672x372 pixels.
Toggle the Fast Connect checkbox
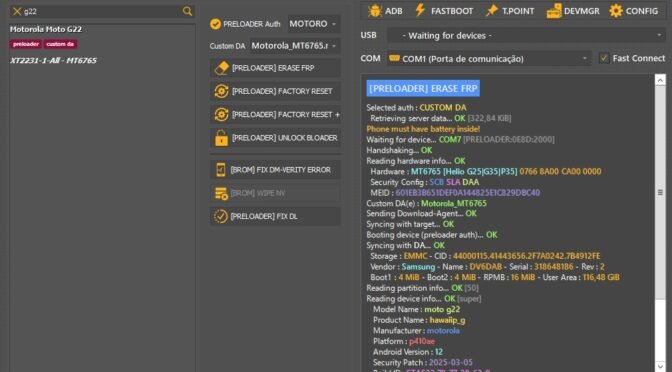[604, 58]
